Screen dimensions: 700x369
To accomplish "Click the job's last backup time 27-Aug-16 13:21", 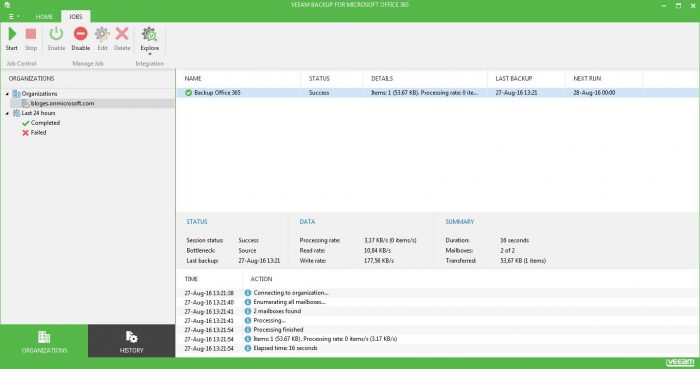I will [516, 93].
